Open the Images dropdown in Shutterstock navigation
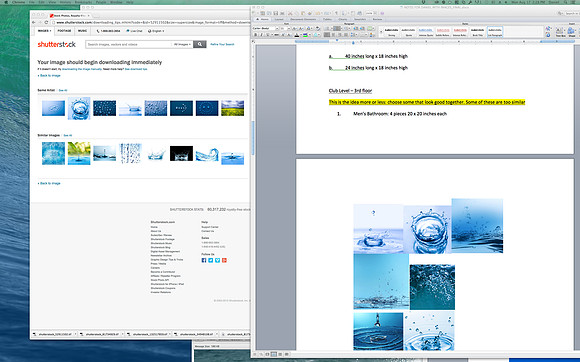 pyautogui.click(x=44, y=31)
